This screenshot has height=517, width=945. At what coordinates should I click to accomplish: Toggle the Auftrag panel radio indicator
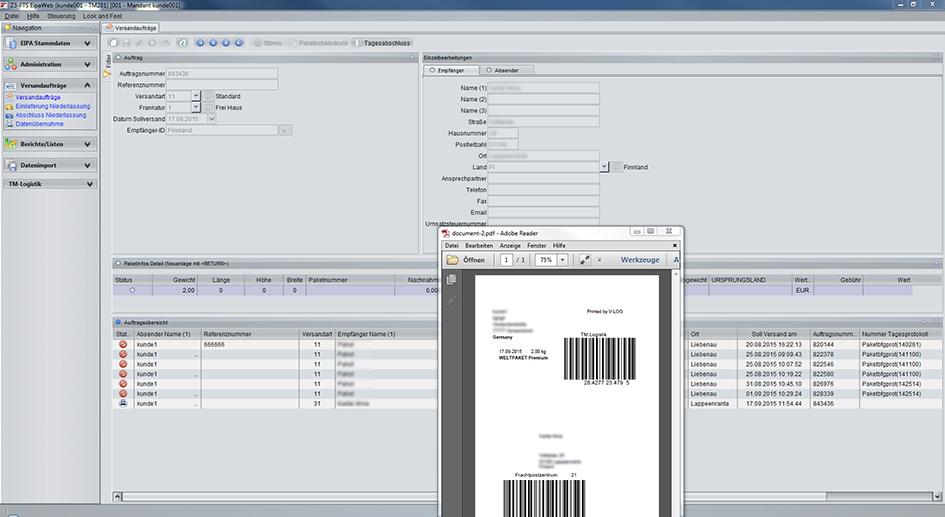(118, 58)
